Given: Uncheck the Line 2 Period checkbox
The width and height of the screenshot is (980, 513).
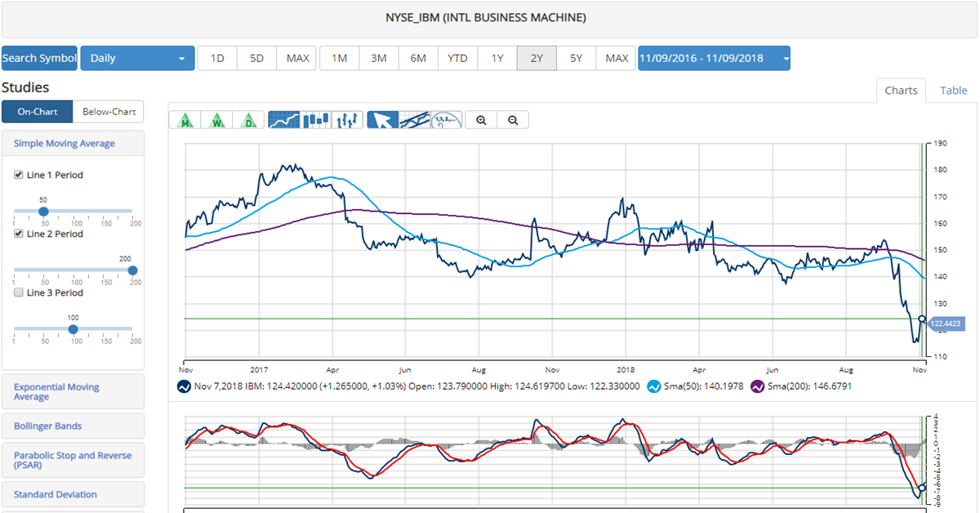Looking at the screenshot, I should pyautogui.click(x=19, y=234).
